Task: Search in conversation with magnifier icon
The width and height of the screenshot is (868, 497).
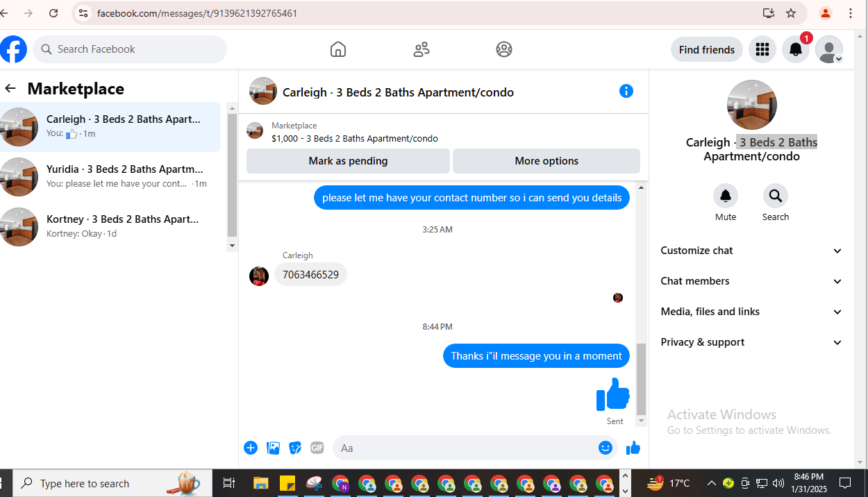Action: pyautogui.click(x=776, y=196)
